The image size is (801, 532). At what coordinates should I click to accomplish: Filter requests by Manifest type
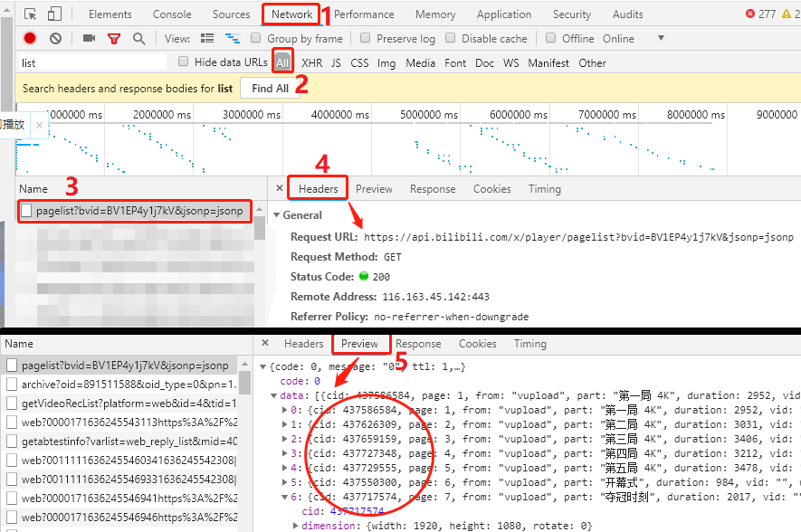pyautogui.click(x=548, y=62)
